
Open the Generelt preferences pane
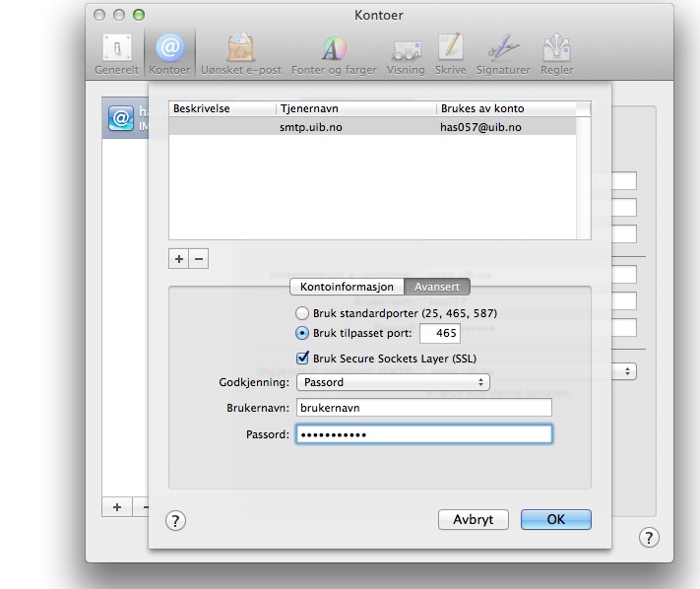[116, 53]
